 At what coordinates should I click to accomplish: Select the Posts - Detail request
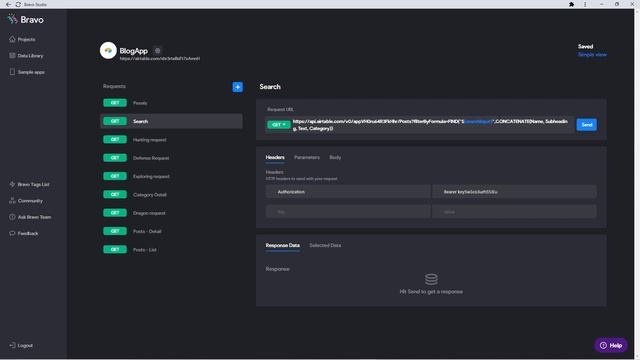pyautogui.click(x=171, y=231)
